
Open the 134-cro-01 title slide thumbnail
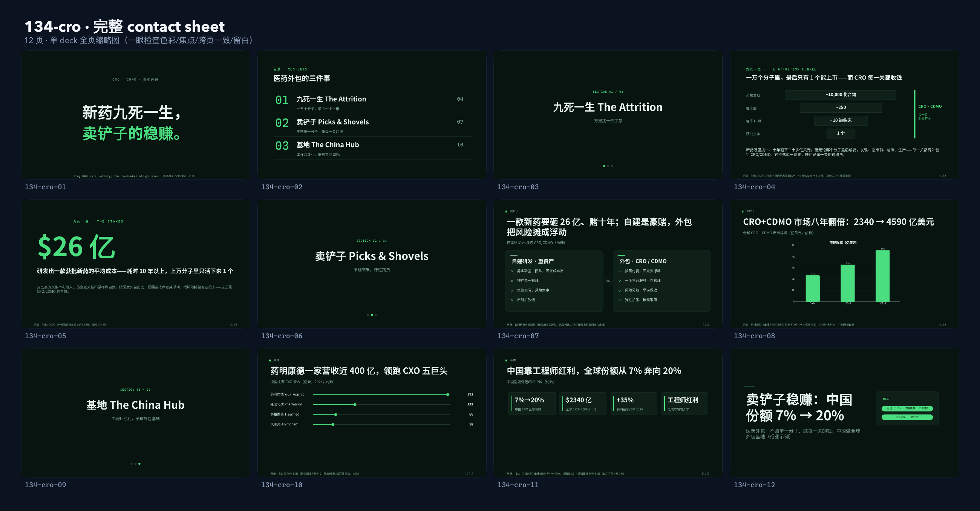click(135, 115)
